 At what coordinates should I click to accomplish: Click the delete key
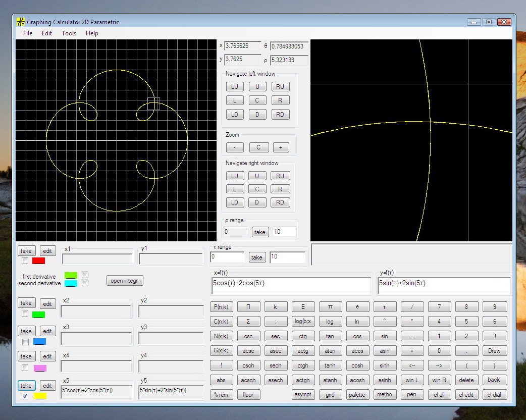pos(466,380)
